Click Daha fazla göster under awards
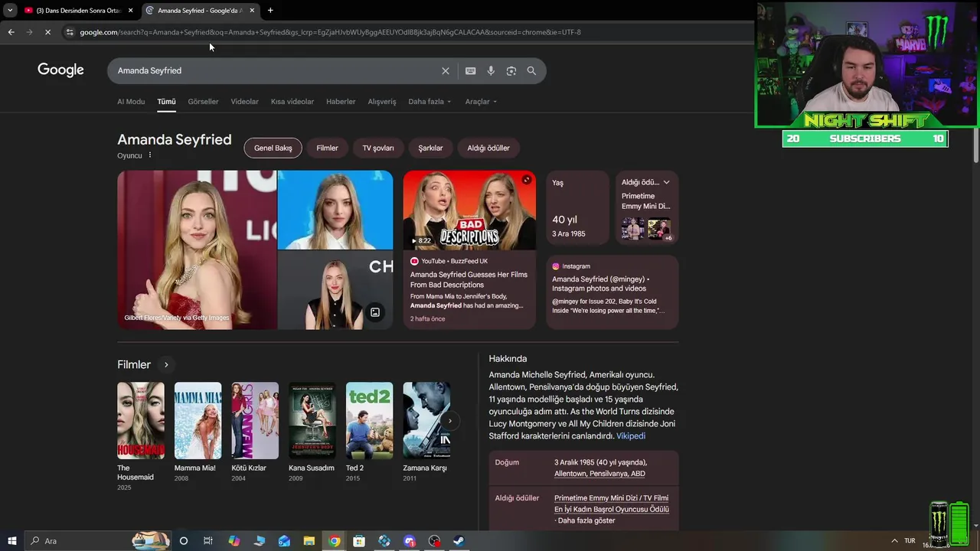980x551 pixels. pos(586,520)
